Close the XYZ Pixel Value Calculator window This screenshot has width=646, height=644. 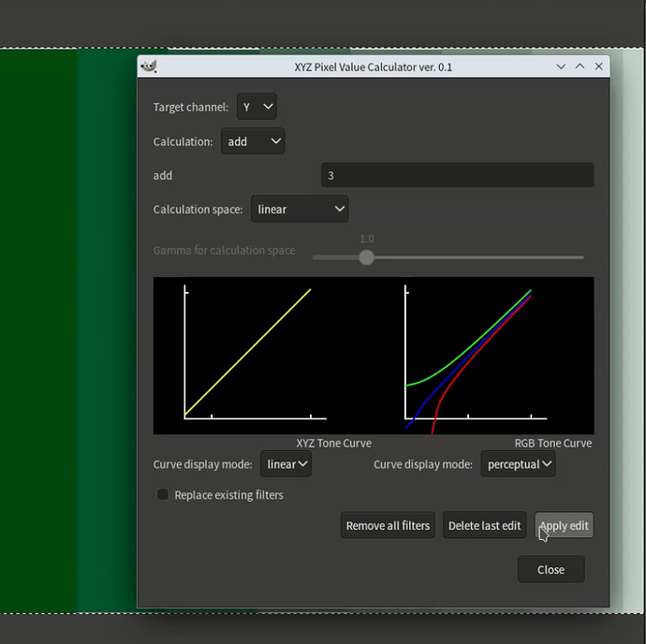point(598,66)
